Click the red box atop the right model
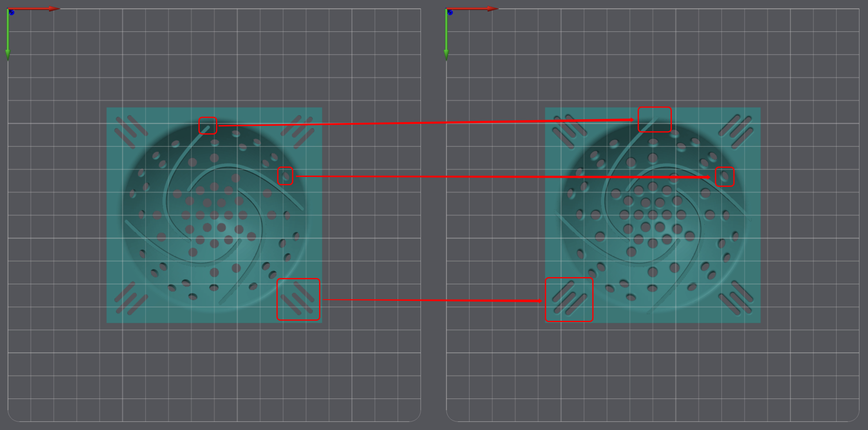 [x=655, y=119]
